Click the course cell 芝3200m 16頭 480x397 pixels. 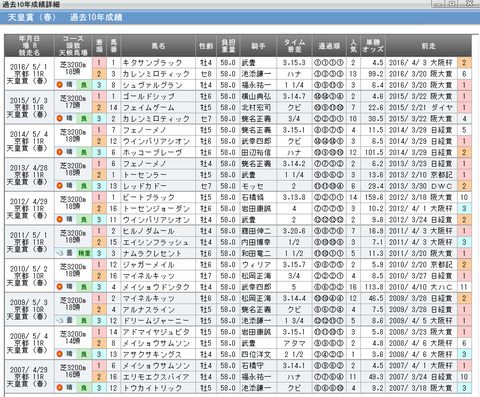pos(73,371)
